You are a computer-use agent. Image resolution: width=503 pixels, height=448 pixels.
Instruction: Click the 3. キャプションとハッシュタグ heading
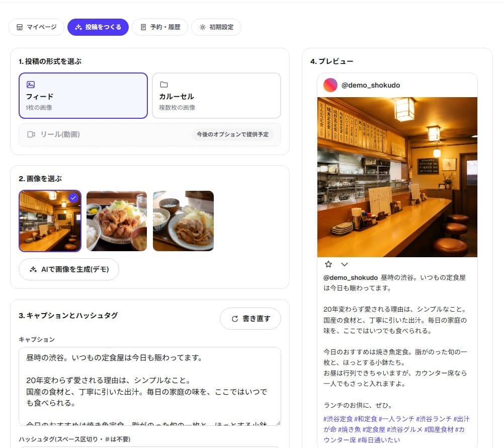68,316
